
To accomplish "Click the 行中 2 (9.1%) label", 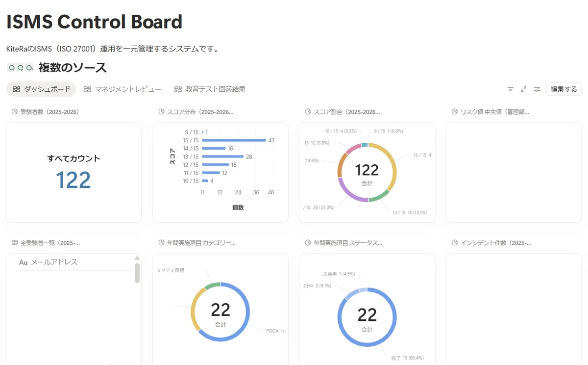I will (317, 286).
